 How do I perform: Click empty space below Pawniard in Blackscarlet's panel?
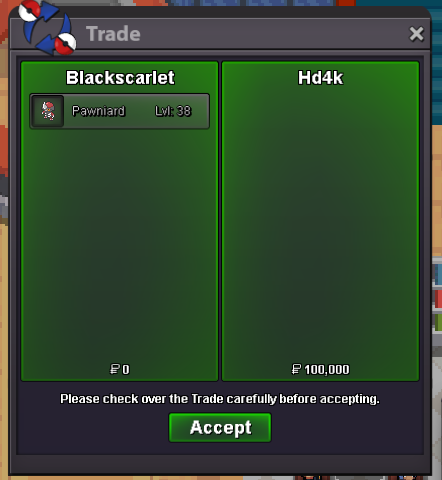point(120,245)
